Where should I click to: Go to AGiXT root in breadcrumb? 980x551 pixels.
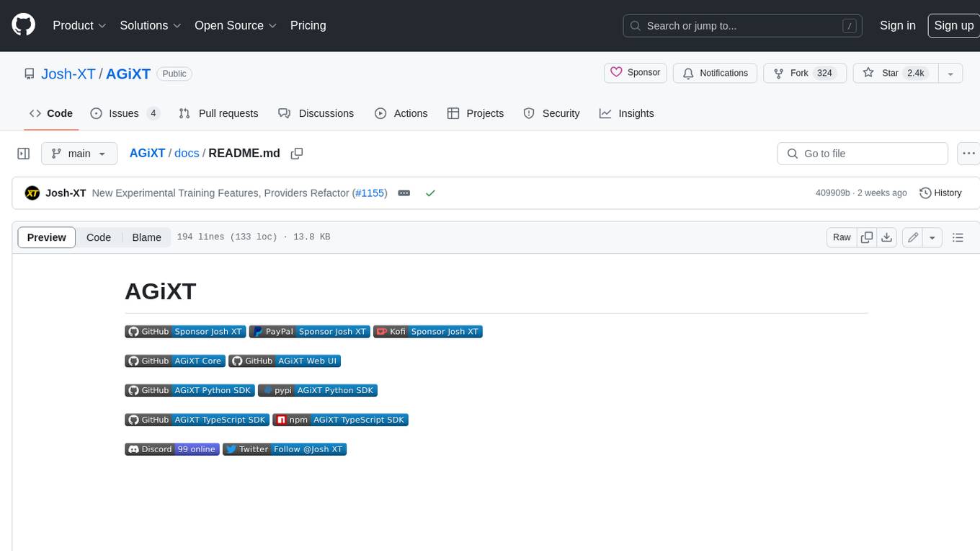pos(147,153)
